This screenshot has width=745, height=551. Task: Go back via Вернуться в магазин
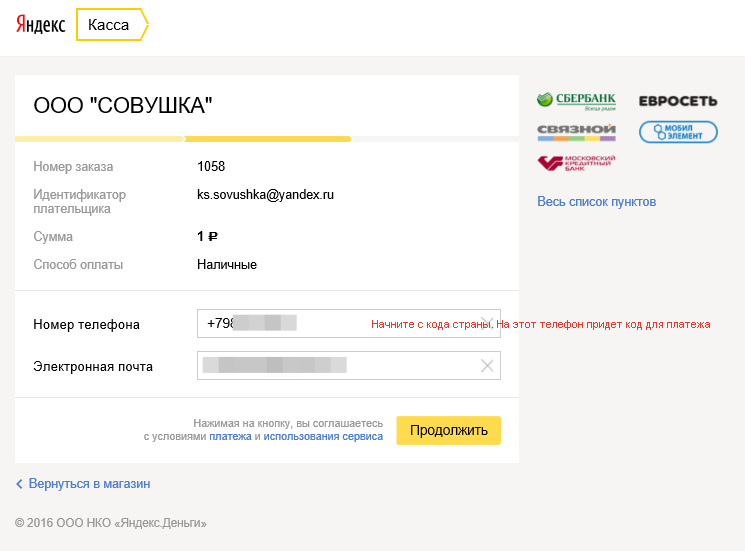point(89,484)
